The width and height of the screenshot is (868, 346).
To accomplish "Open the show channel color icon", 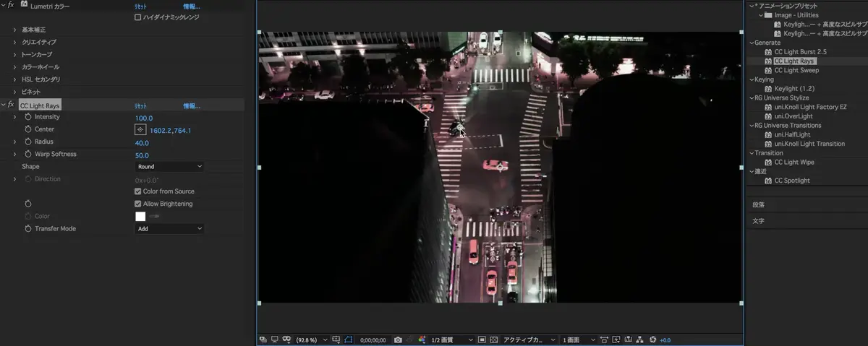I will pos(422,339).
